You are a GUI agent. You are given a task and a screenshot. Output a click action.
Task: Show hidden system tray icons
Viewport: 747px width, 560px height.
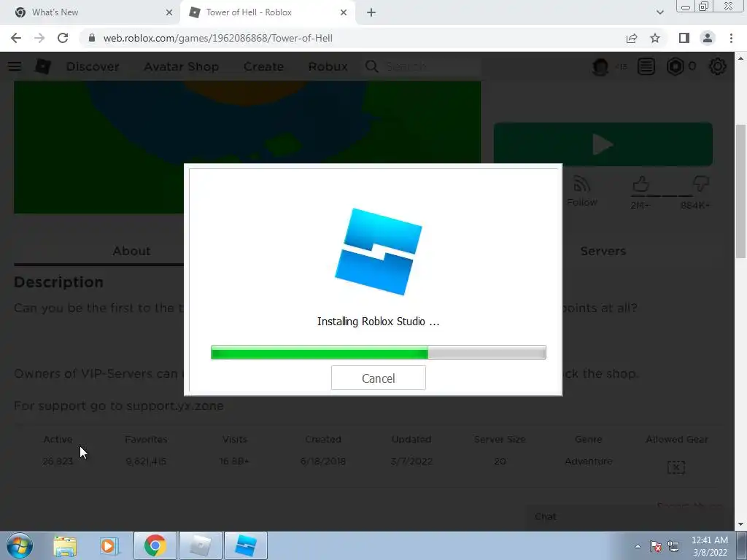638,546
